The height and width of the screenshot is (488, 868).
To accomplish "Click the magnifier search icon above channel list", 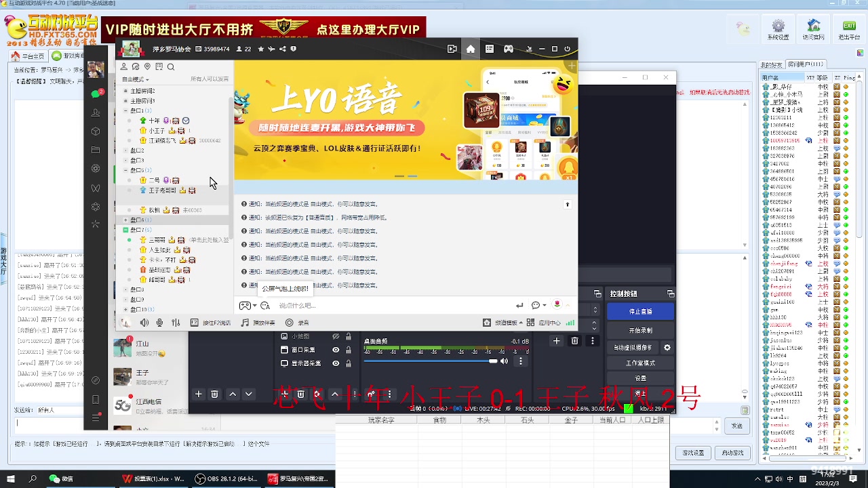I will [x=171, y=67].
